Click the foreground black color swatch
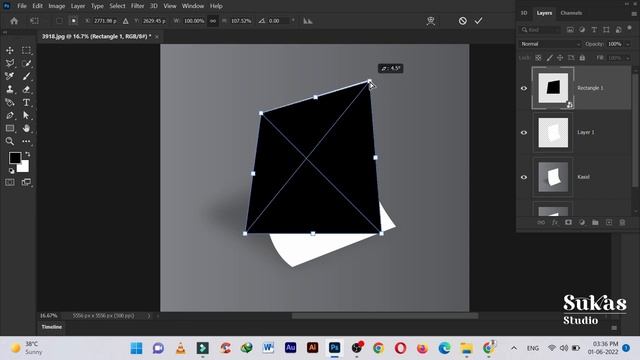Viewport: 640px width, 360px height. [x=15, y=158]
